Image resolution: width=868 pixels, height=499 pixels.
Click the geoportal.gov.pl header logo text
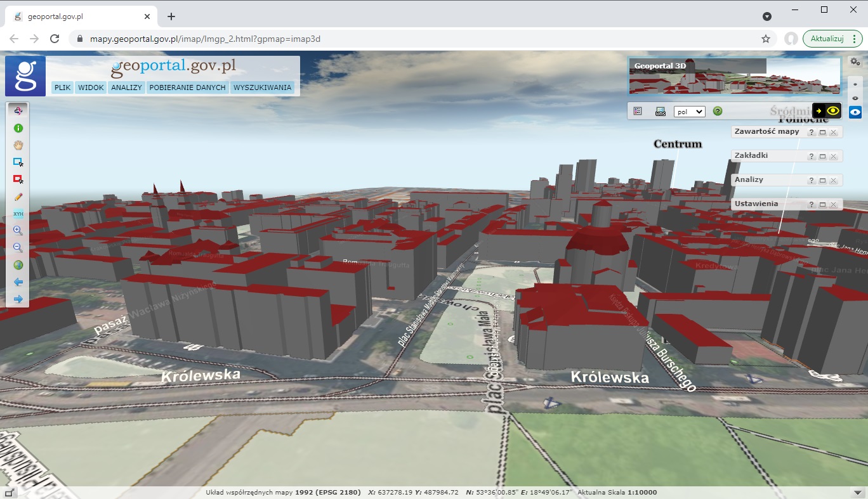coord(173,67)
